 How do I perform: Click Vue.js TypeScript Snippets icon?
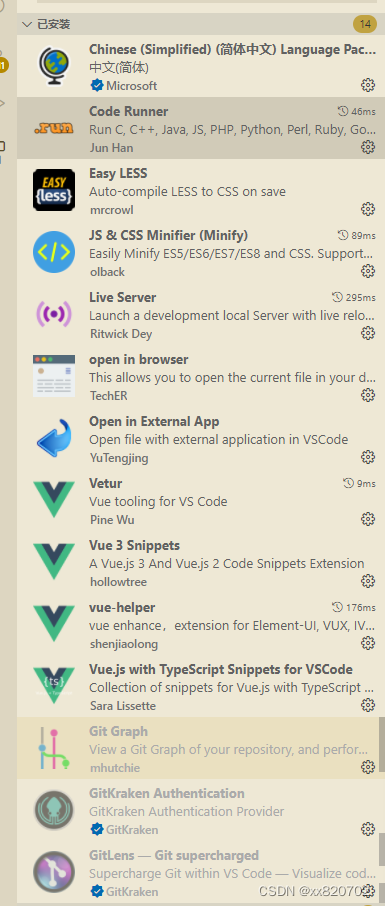pos(54,685)
